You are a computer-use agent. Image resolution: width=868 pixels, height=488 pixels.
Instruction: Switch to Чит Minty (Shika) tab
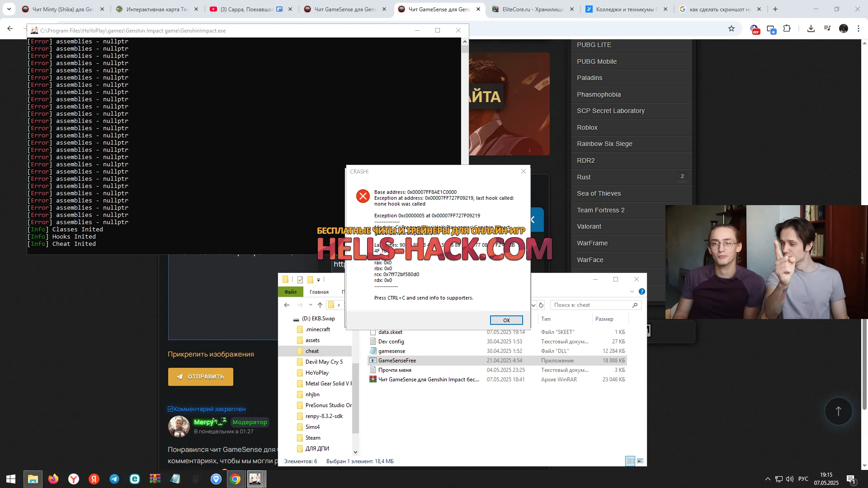[63, 9]
